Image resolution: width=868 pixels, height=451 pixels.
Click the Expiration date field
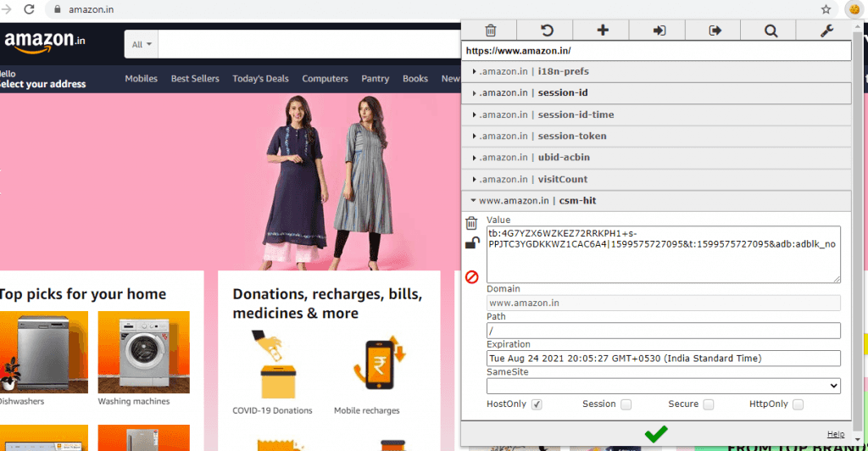coord(663,358)
